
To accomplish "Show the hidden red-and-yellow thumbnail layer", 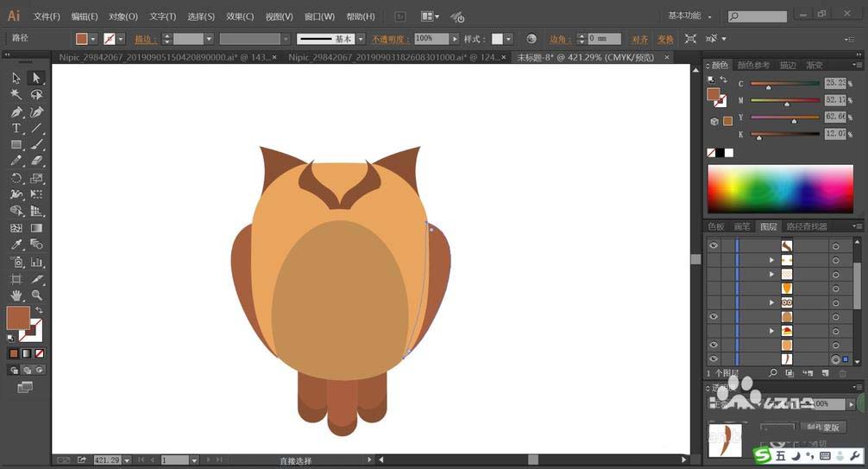I will [714, 331].
